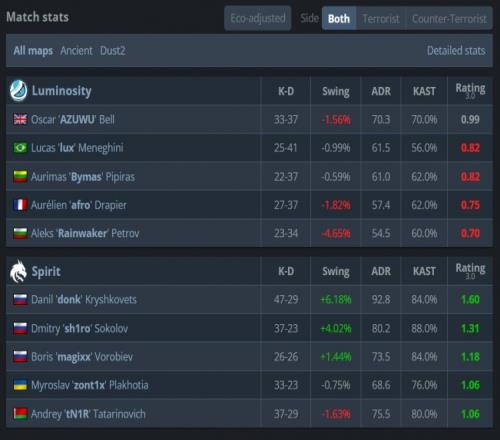Screen dimensions: 500x440
Task: Switch side filter to Terrorist
Action: [x=381, y=19]
